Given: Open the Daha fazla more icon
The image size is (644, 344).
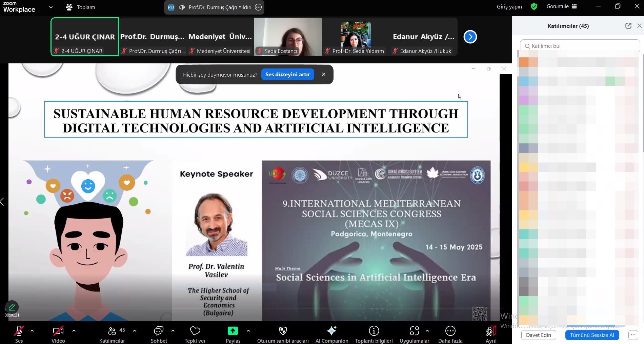Looking at the screenshot, I should (x=450, y=331).
